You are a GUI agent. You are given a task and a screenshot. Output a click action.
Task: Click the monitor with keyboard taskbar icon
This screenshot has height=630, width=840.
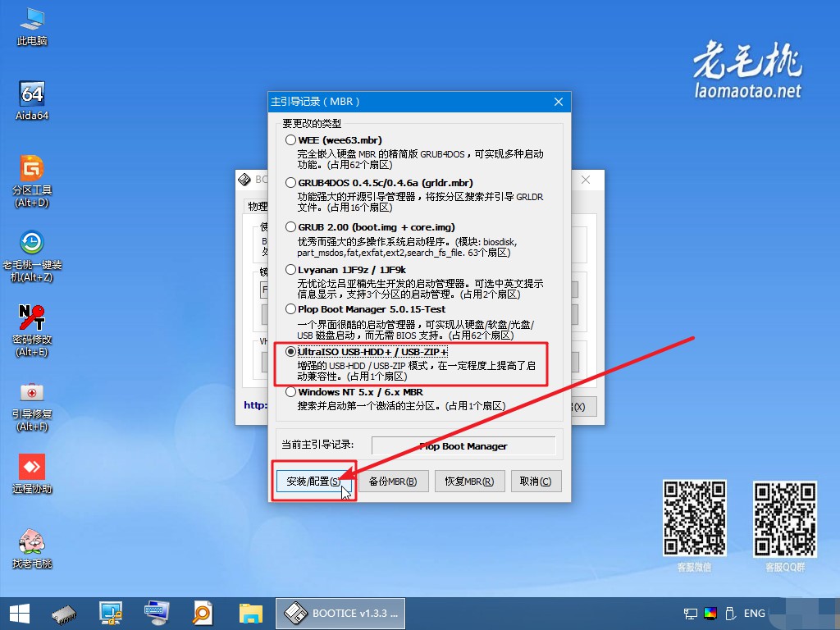coord(157,614)
